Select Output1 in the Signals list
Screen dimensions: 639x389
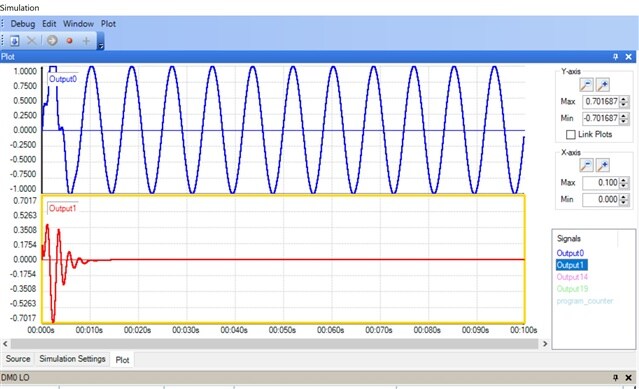click(571, 265)
